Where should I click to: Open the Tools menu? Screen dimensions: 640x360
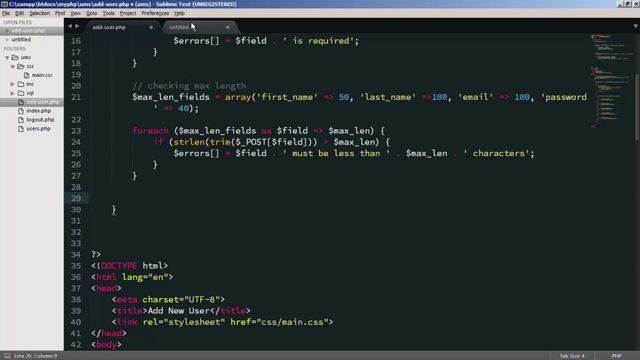click(x=108, y=13)
